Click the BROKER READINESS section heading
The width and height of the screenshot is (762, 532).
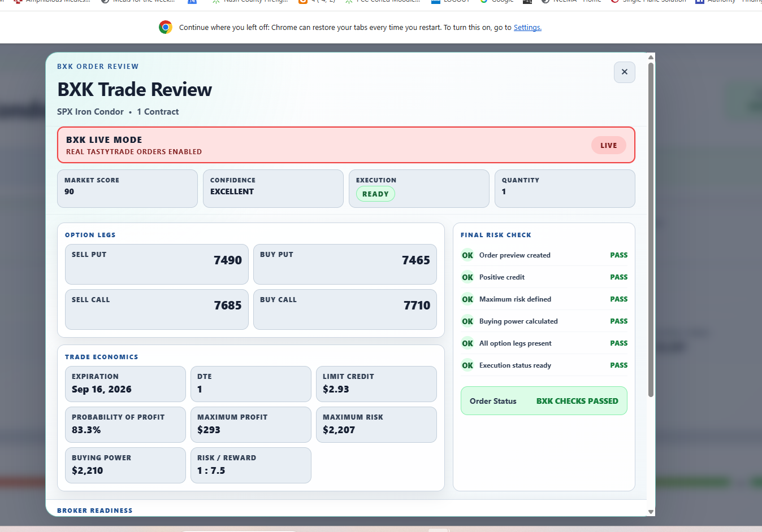tap(95, 511)
